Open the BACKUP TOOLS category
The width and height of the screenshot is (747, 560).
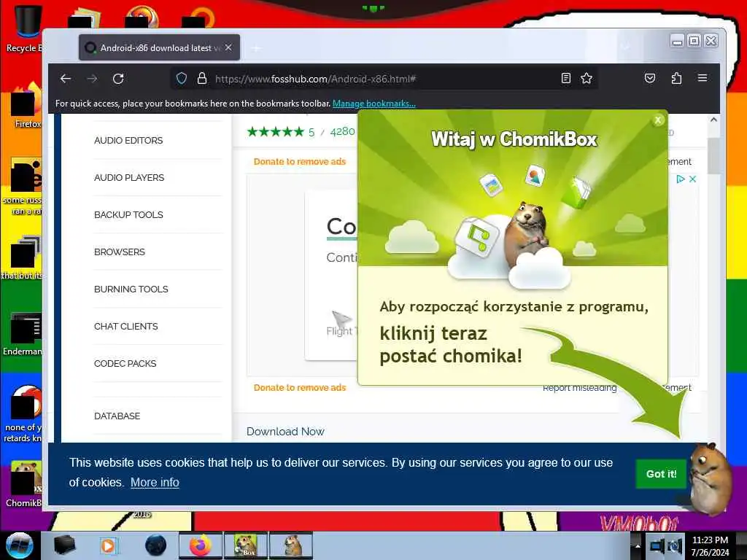[128, 215]
